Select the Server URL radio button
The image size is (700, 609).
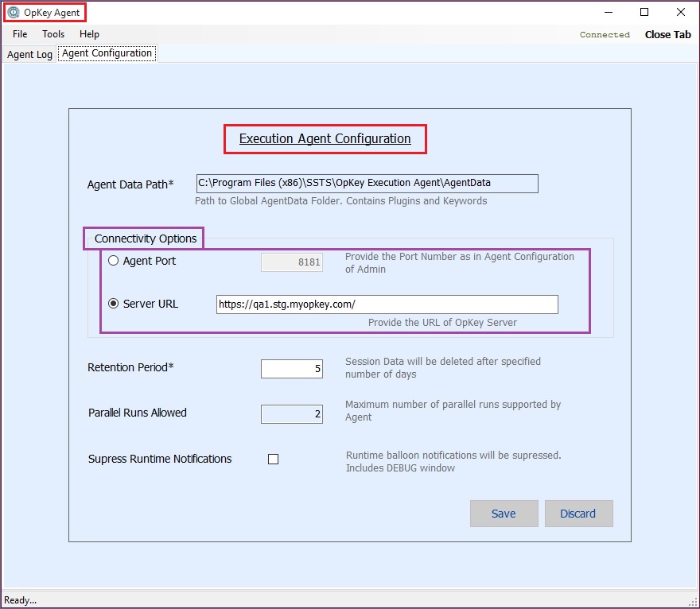(x=114, y=304)
